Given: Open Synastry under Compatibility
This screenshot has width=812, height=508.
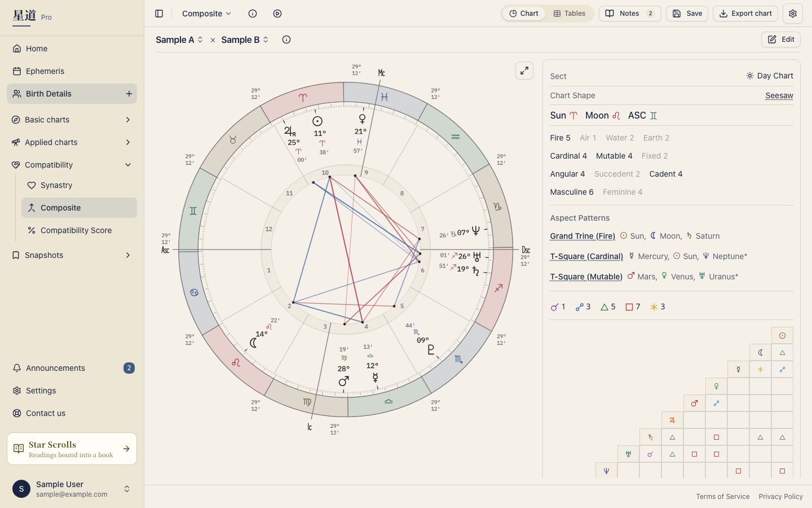Looking at the screenshot, I should pos(79,185).
